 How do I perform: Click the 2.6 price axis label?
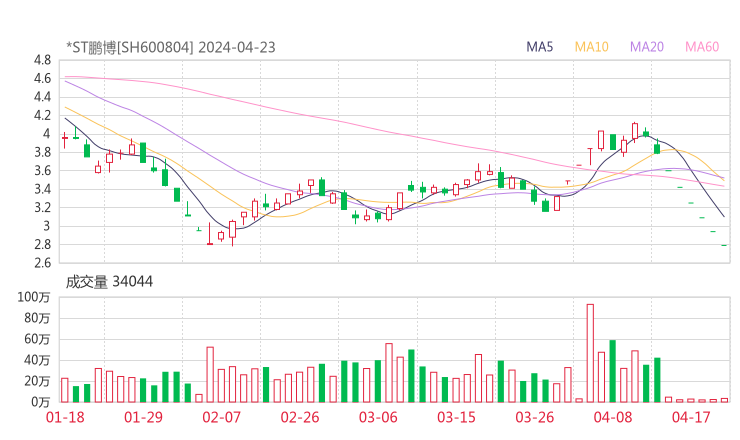(x=42, y=263)
